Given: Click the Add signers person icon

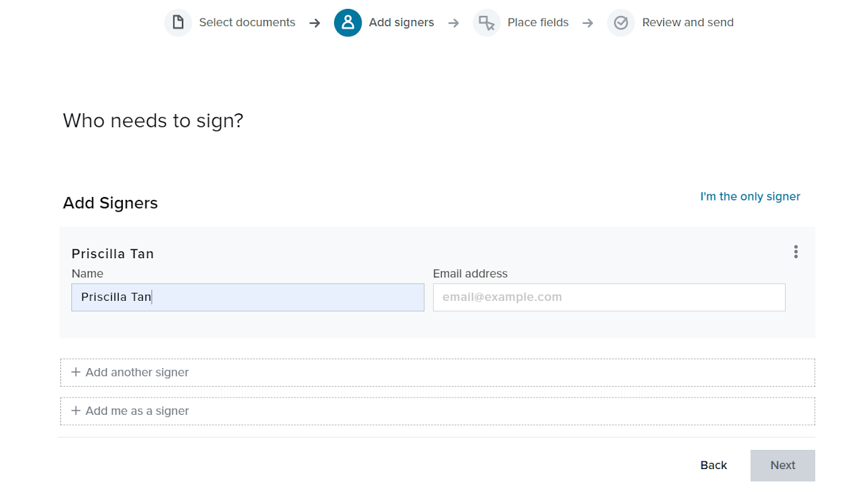Looking at the screenshot, I should [348, 23].
